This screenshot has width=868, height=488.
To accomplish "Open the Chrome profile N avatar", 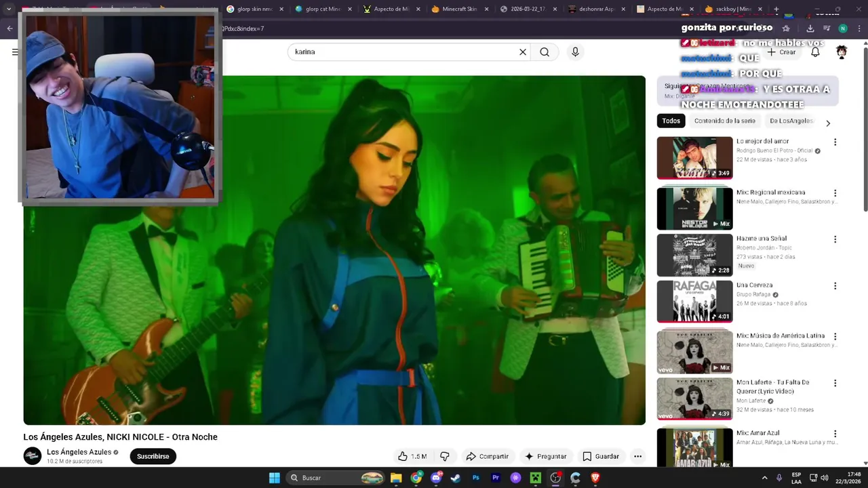I will [x=843, y=28].
